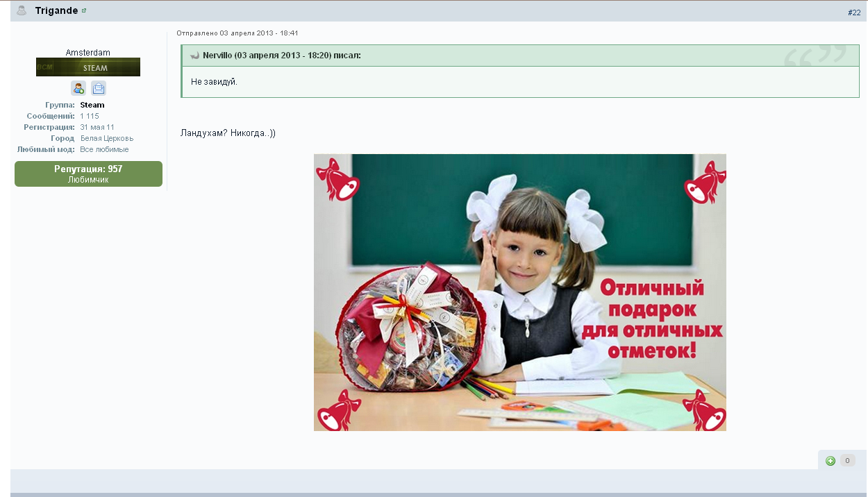Open post number #22 permalink
The image size is (868, 497).
(x=854, y=12)
